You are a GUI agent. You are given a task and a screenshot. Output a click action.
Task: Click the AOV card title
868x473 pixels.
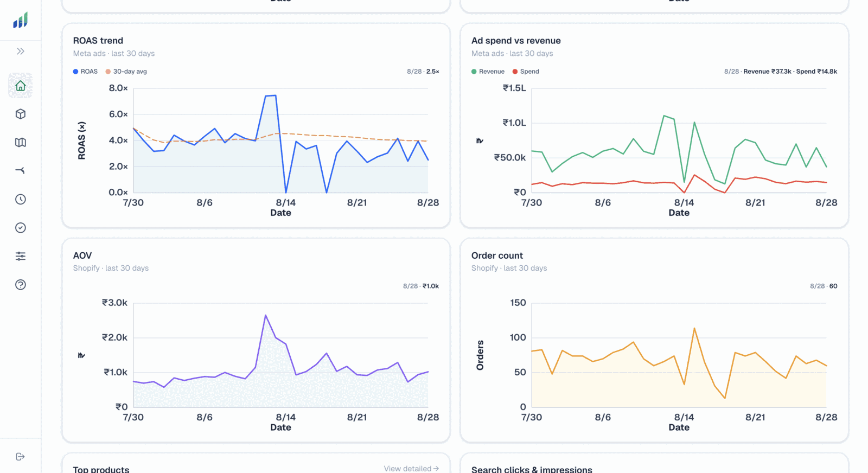[x=82, y=255]
